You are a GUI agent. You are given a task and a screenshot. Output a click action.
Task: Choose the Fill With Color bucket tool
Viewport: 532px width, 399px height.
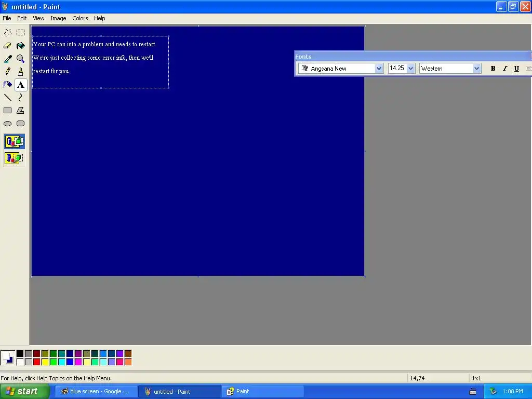coord(21,46)
